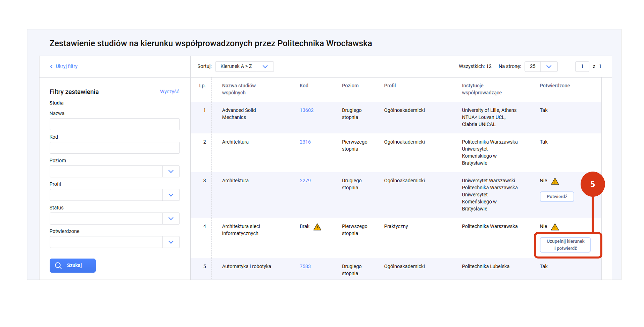This screenshot has width=644, height=327.
Task: Click the page number input box
Action: pos(582,66)
